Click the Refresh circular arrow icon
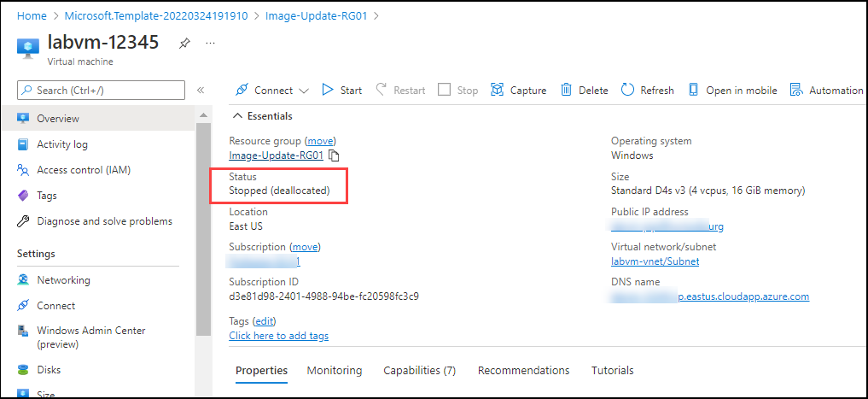The width and height of the screenshot is (868, 399). pyautogui.click(x=627, y=90)
